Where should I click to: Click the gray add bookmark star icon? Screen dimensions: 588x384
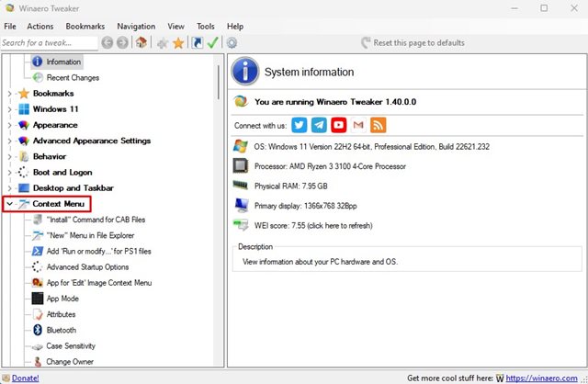tap(163, 43)
